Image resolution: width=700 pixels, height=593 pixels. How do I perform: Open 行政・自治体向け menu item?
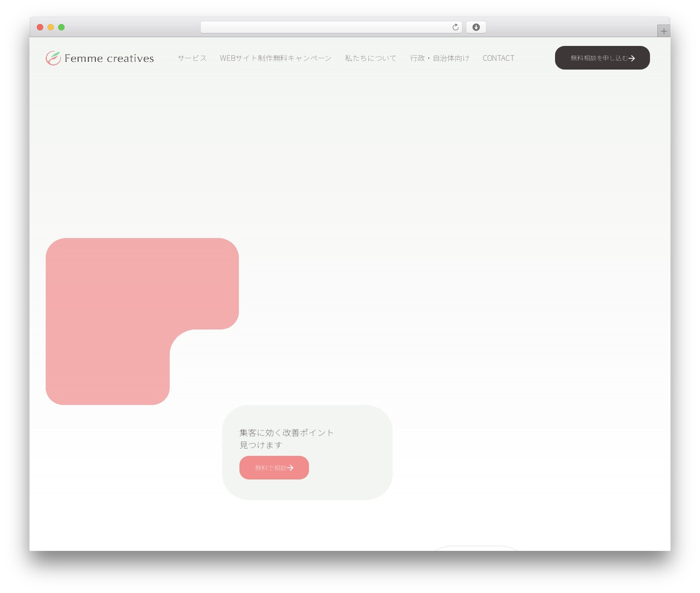(440, 58)
